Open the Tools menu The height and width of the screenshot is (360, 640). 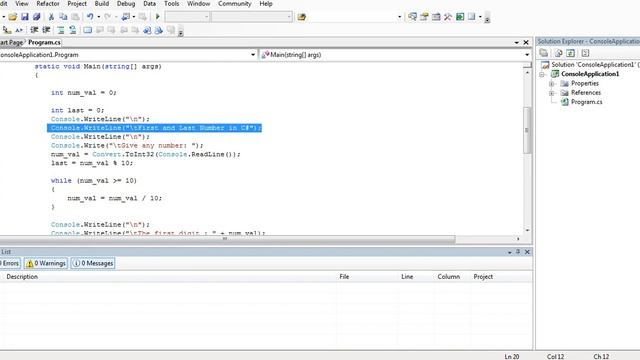171,4
